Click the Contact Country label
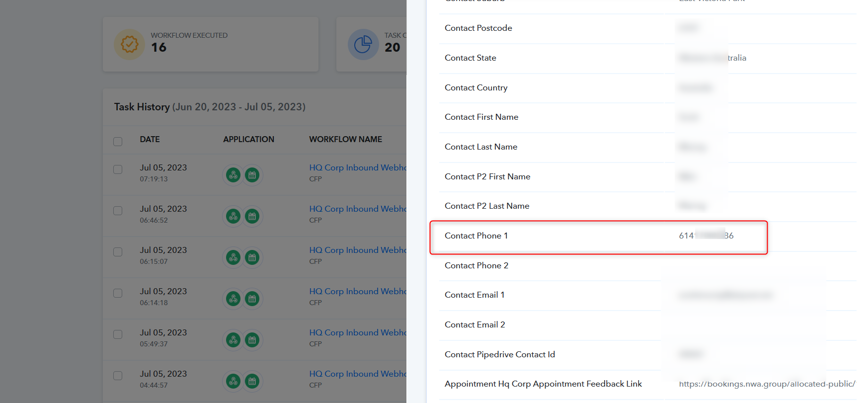 click(476, 88)
